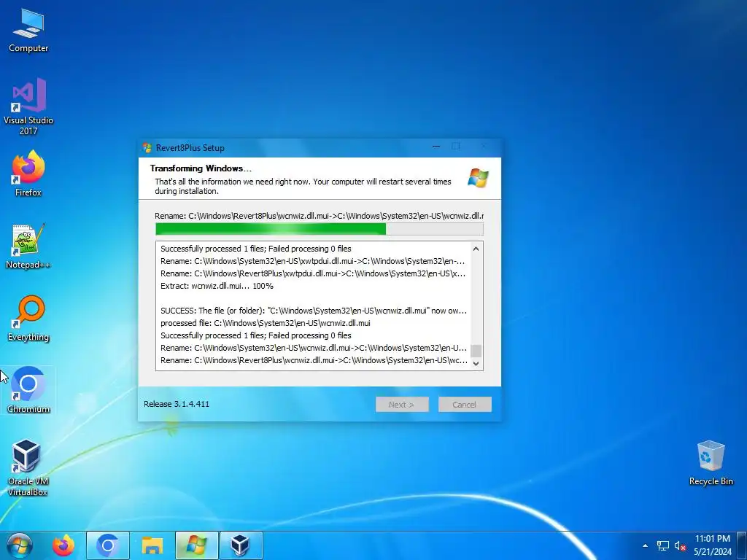Switch to VirtualBox in the taskbar
The width and height of the screenshot is (747, 560).
point(241,545)
